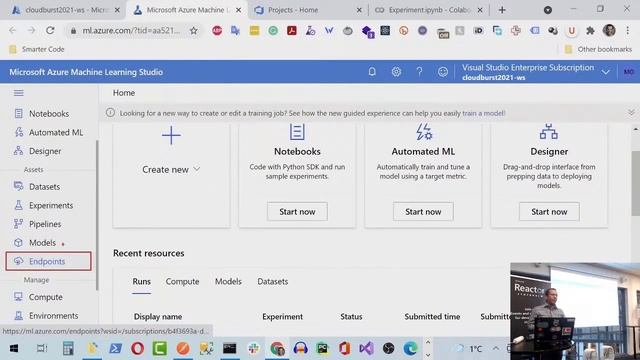Open the user account MO avatar
Viewport: 640px width, 360px height.
(629, 72)
